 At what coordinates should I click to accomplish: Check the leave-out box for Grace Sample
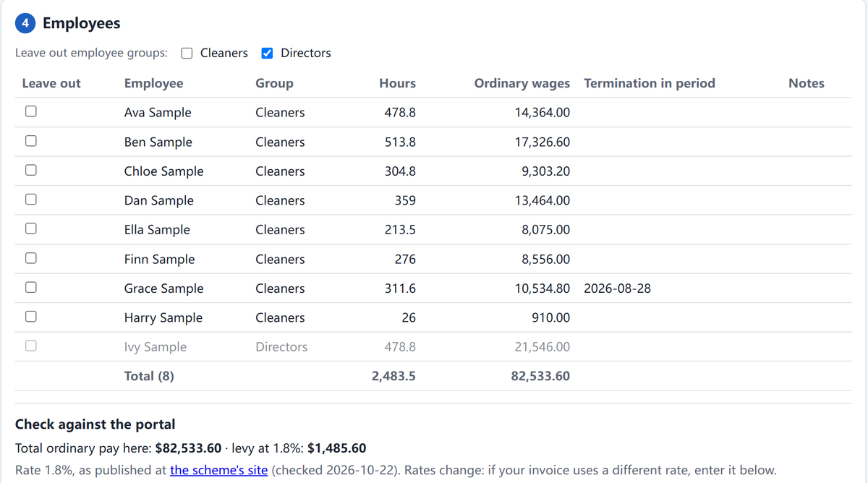pyautogui.click(x=30, y=288)
